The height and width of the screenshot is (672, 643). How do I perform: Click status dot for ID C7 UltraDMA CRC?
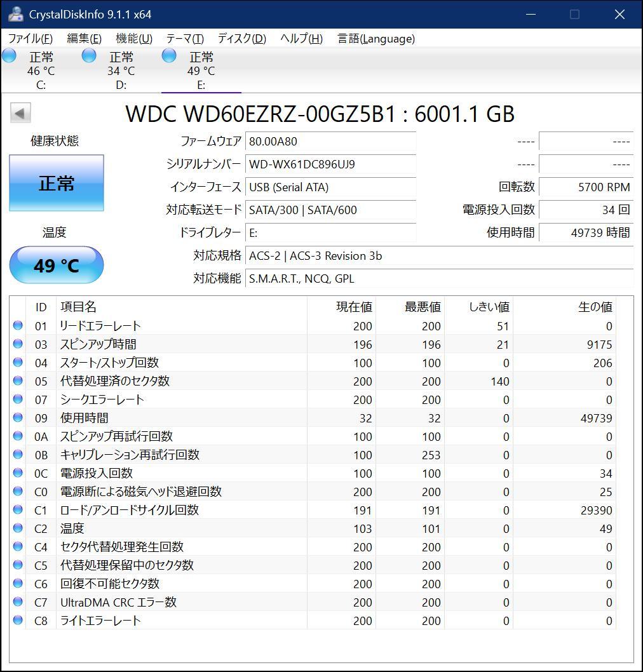click(x=18, y=601)
